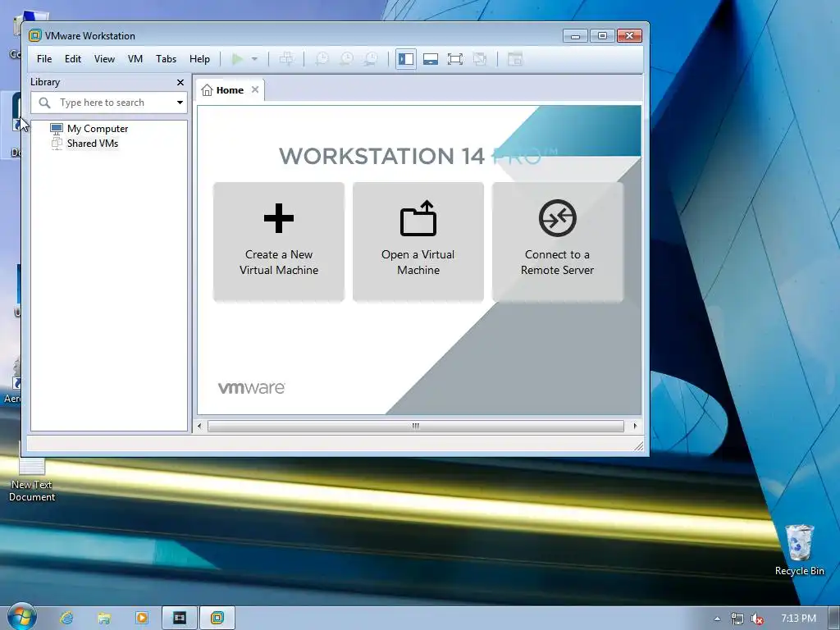Click the horizontal scrollbar right arrow
This screenshot has height=630, width=840.
636,427
